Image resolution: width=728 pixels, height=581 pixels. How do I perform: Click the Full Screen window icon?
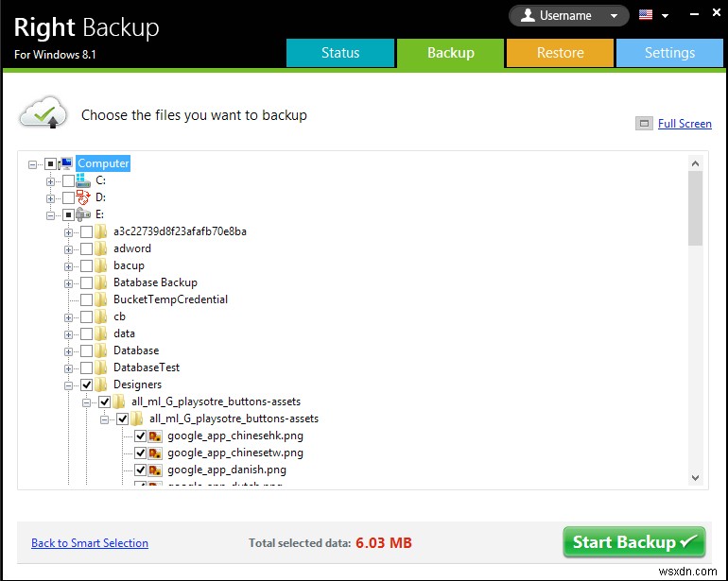(644, 124)
